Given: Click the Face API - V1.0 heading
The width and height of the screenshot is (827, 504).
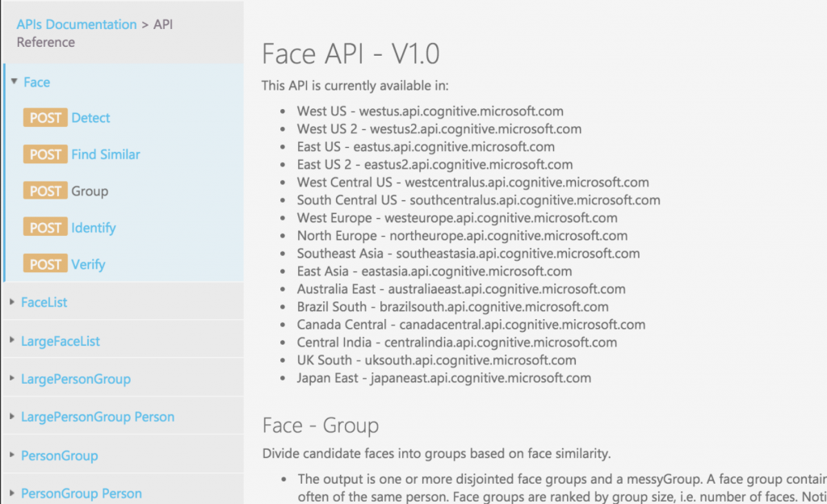Looking at the screenshot, I should click(x=351, y=54).
